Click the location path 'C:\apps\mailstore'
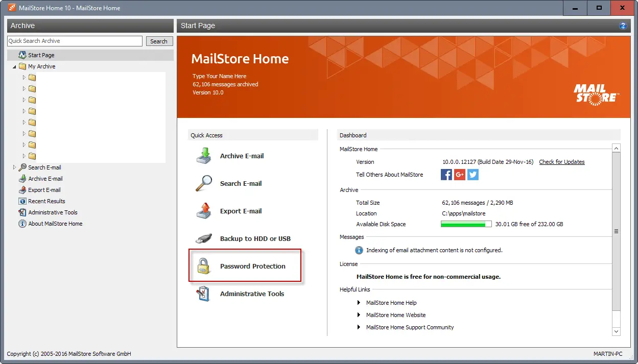The height and width of the screenshot is (364, 638). click(x=464, y=213)
